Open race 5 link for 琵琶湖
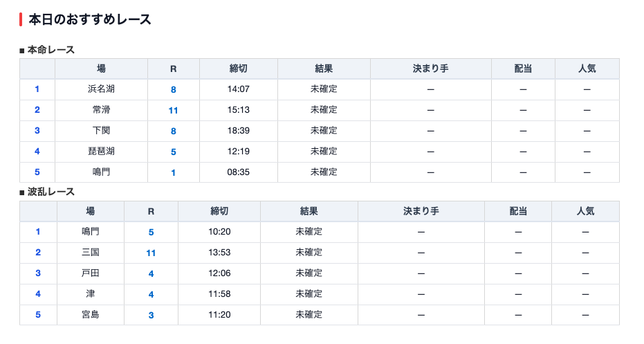This screenshot has height=344, width=644. [174, 152]
